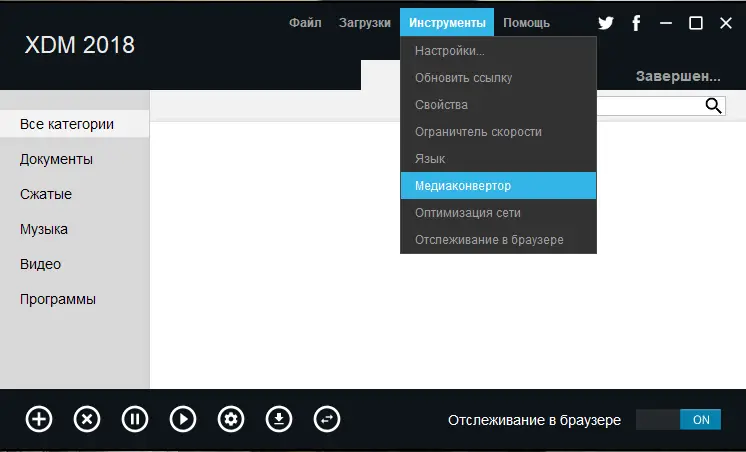746x452 pixels.
Task: Switch to the Завершен... tab
Action: 678,76
